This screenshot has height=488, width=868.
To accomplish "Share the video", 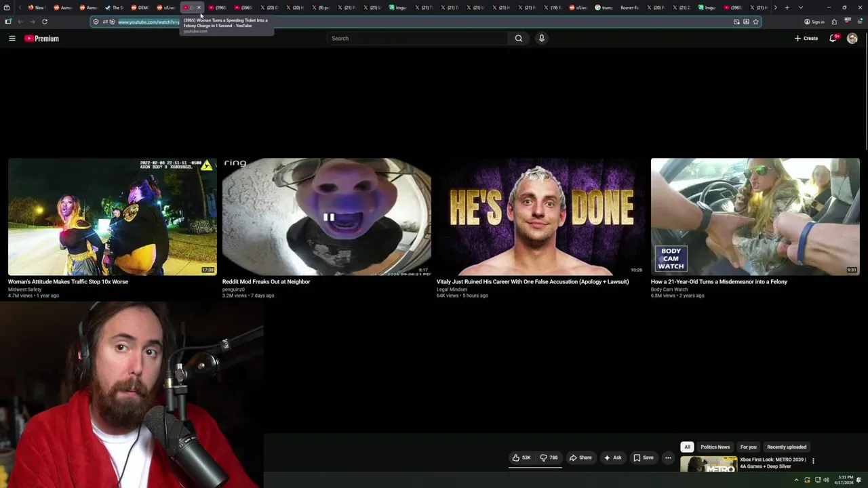I will click(x=580, y=457).
